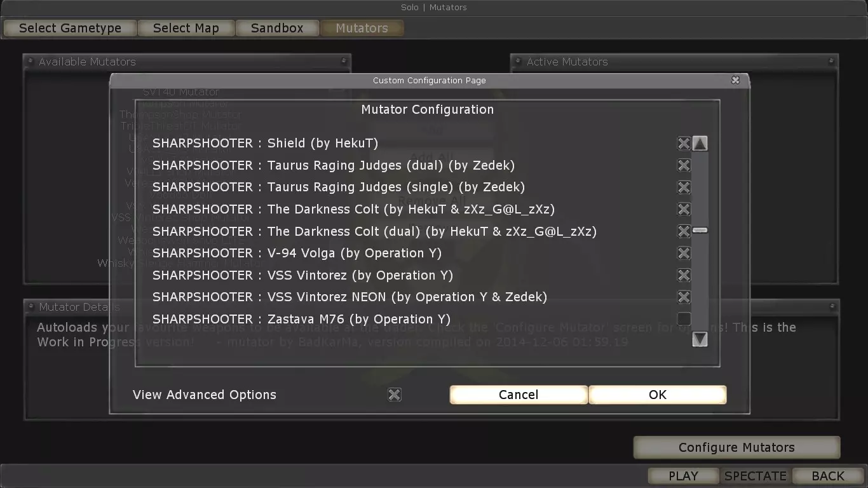Viewport: 868px width, 488px height.
Task: Click the 'Taurus Raging Judges (dual)' row text
Action: (334, 165)
